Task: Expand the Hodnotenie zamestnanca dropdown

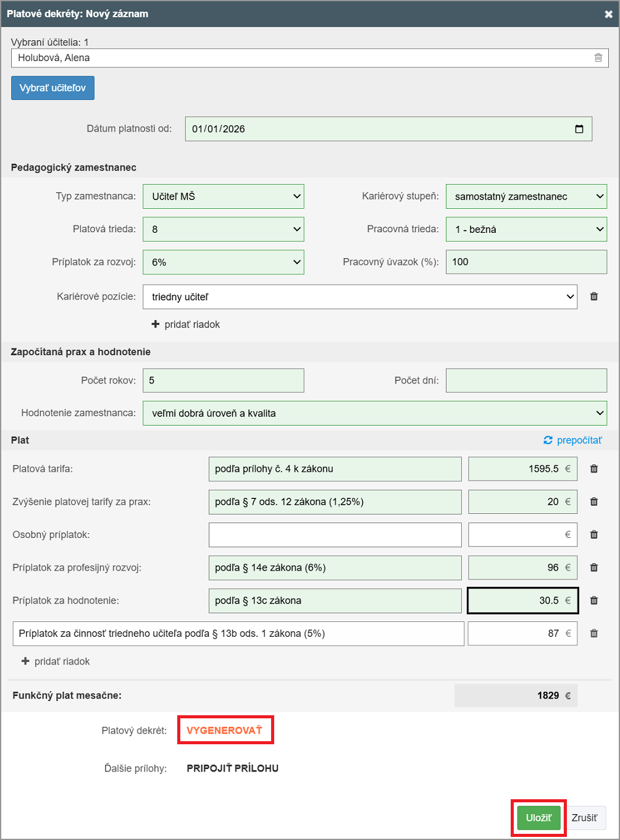Action: 374,413
